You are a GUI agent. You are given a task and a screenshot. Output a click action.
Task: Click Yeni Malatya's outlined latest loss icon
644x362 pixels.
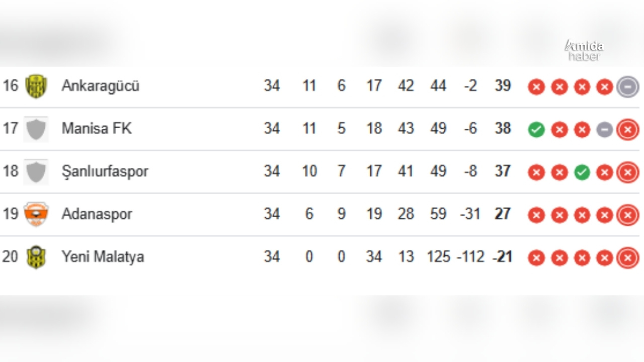(x=628, y=258)
